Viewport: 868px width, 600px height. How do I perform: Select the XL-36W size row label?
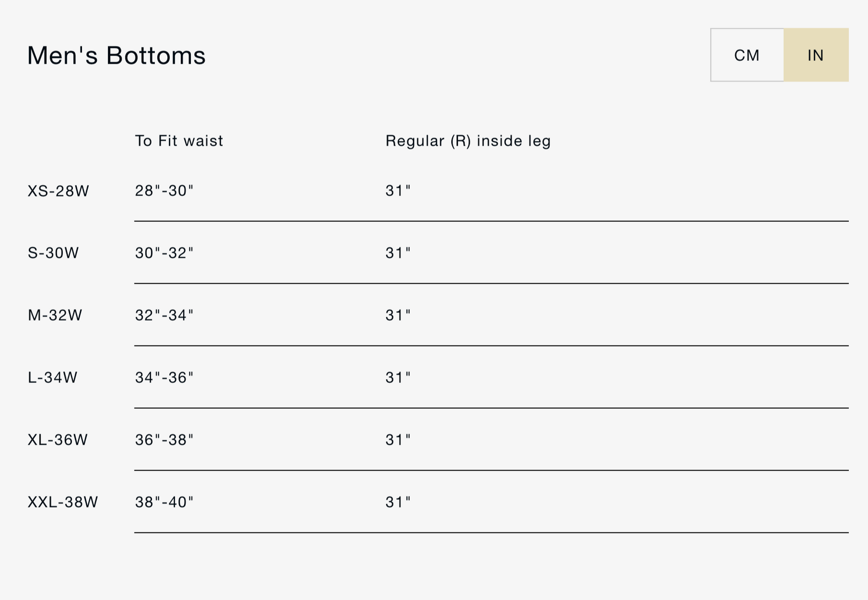pos(58,440)
